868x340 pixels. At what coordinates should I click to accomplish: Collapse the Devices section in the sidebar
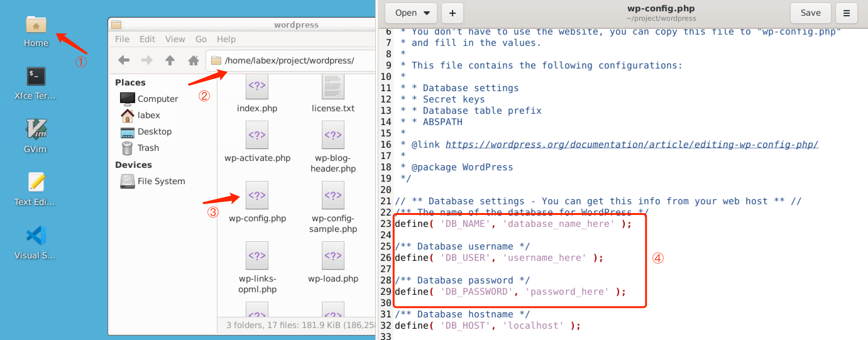[134, 164]
